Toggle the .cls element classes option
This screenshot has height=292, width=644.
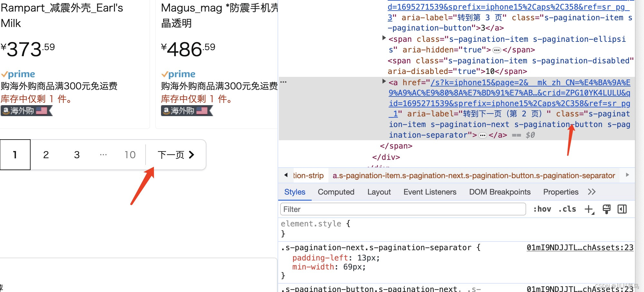click(567, 209)
